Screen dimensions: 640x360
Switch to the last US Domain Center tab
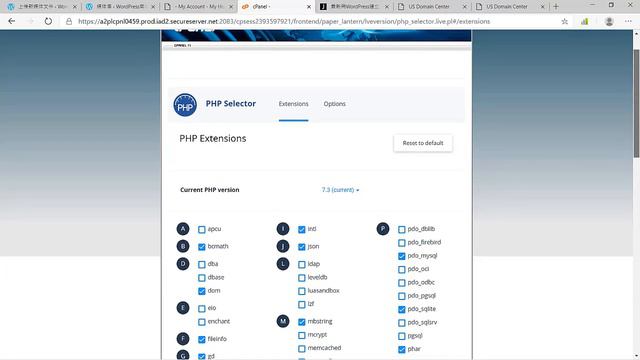tap(509, 7)
